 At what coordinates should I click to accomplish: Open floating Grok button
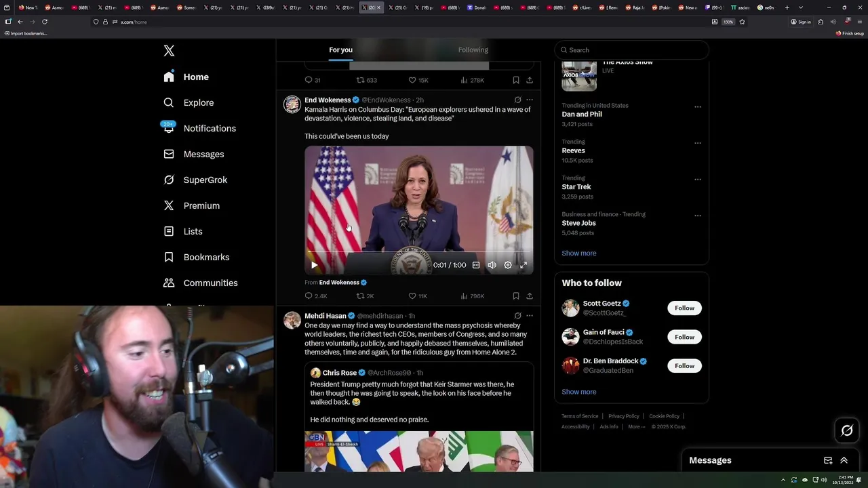pos(847,430)
